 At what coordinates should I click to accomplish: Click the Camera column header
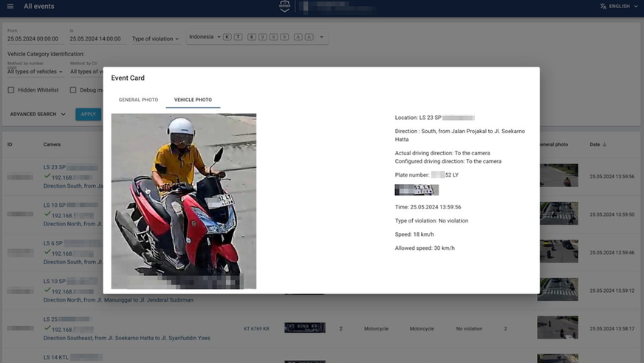(52, 145)
